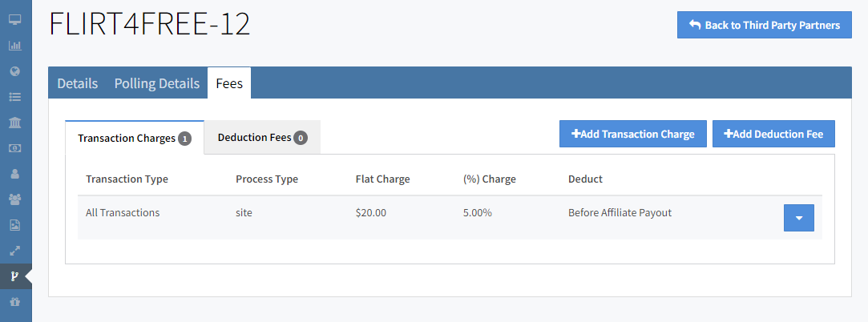Click the expand arrows icon in sidebar
Viewport: 868px width, 322px height.
14,251
